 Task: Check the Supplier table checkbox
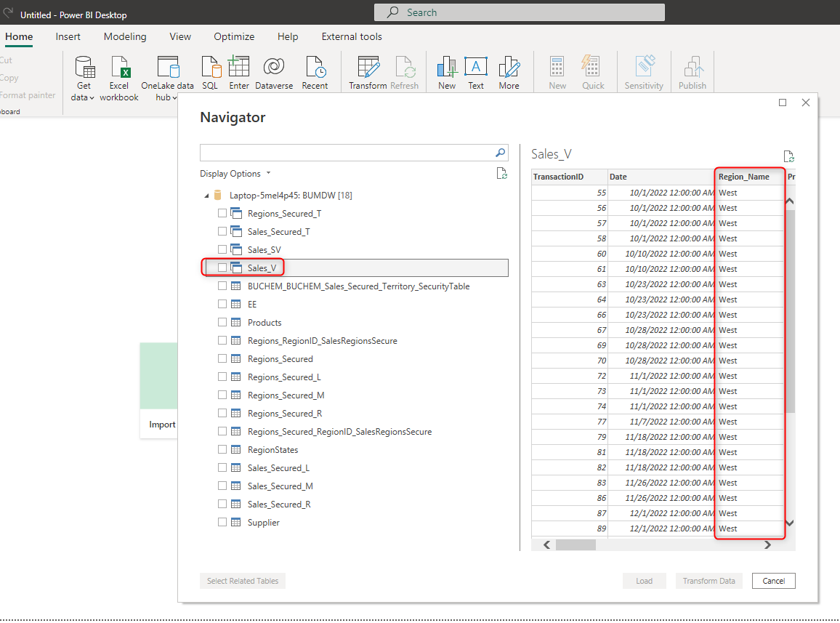pos(222,522)
